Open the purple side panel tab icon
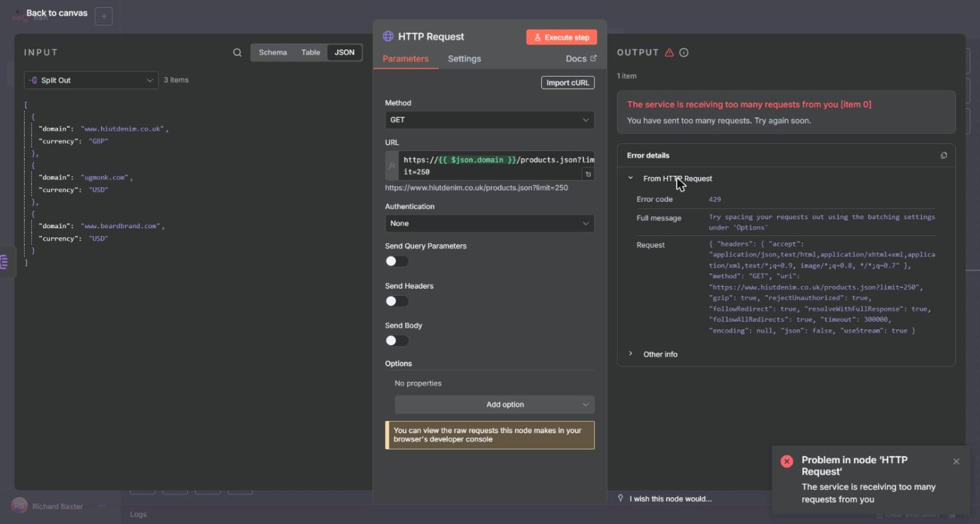 pos(5,262)
